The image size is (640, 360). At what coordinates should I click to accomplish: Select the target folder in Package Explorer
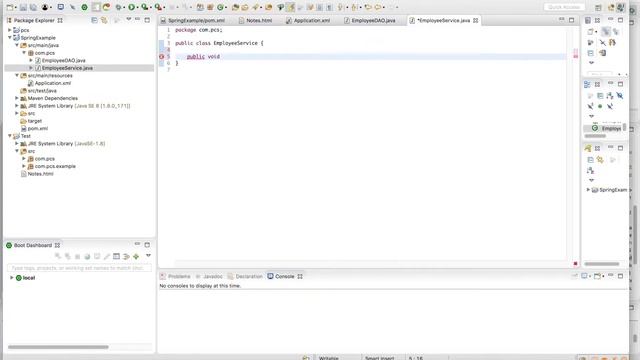[x=35, y=121]
